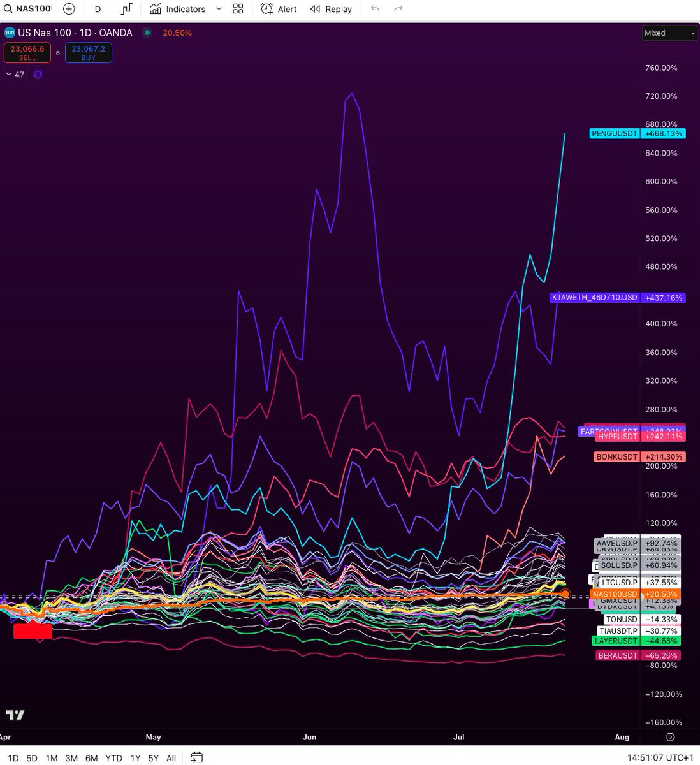Click the US Nas 100 symbol title
Image resolution: width=700 pixels, height=765 pixels.
point(75,33)
